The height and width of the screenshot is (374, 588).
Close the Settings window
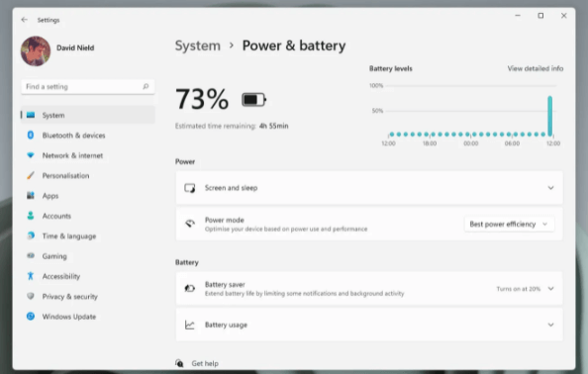(x=563, y=16)
